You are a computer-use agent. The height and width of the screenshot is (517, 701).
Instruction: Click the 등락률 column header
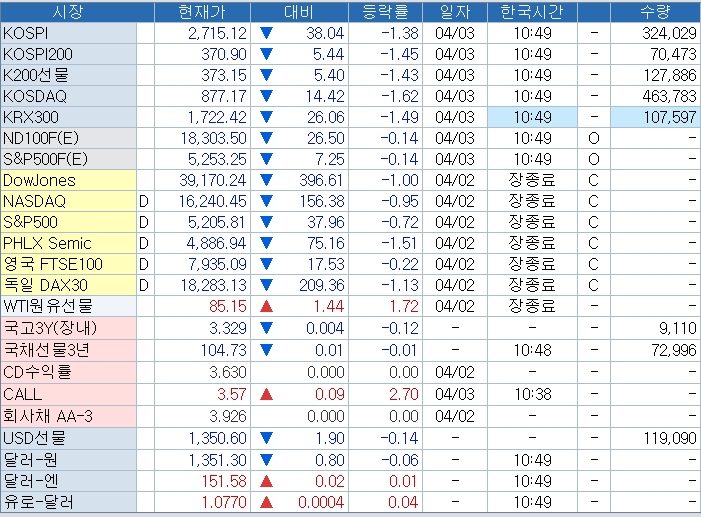385,12
